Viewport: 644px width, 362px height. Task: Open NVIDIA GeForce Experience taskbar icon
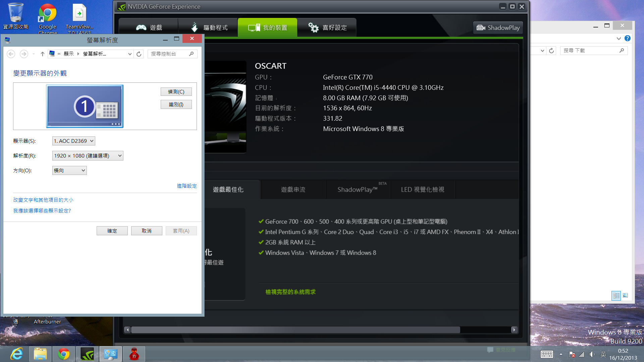click(x=87, y=354)
